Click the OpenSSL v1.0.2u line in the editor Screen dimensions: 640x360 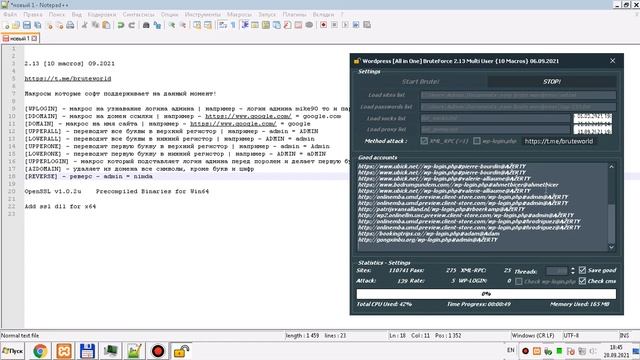click(x=116, y=191)
